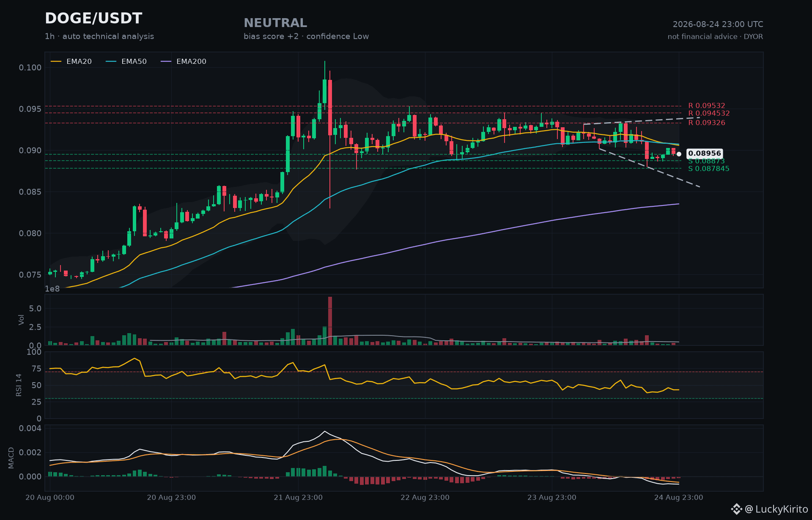Select the 0.000 MACD axis tick
812x520 pixels.
(x=30, y=477)
